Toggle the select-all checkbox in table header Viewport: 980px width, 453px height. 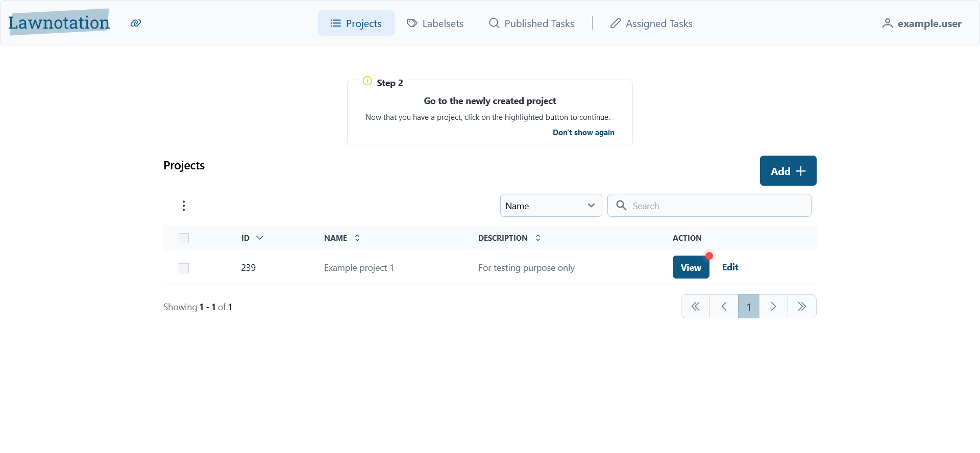184,238
